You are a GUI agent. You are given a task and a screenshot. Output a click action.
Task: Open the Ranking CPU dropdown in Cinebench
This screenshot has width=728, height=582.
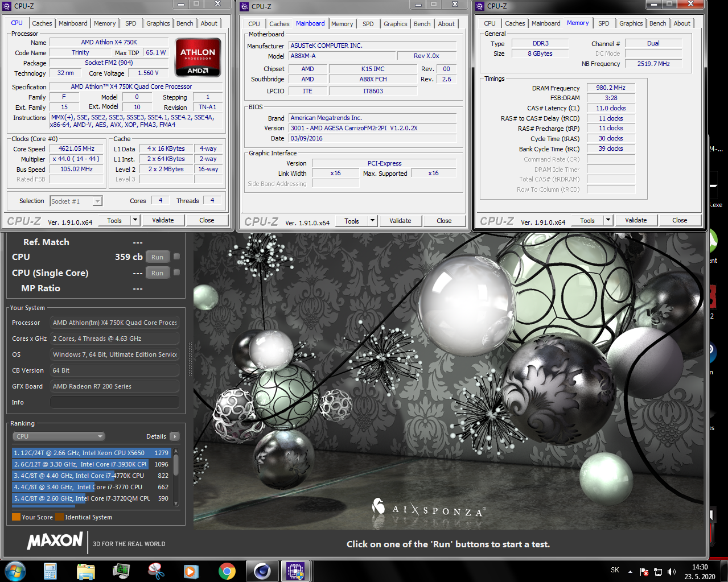tap(59, 436)
